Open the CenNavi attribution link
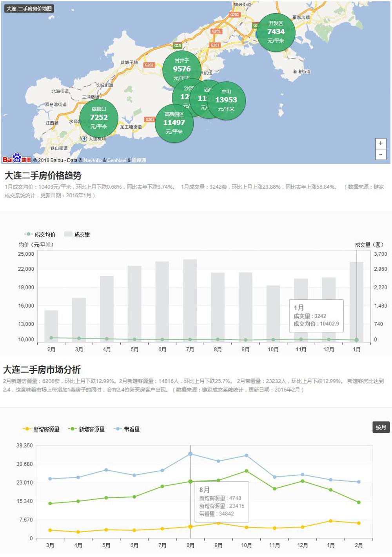 [117, 160]
